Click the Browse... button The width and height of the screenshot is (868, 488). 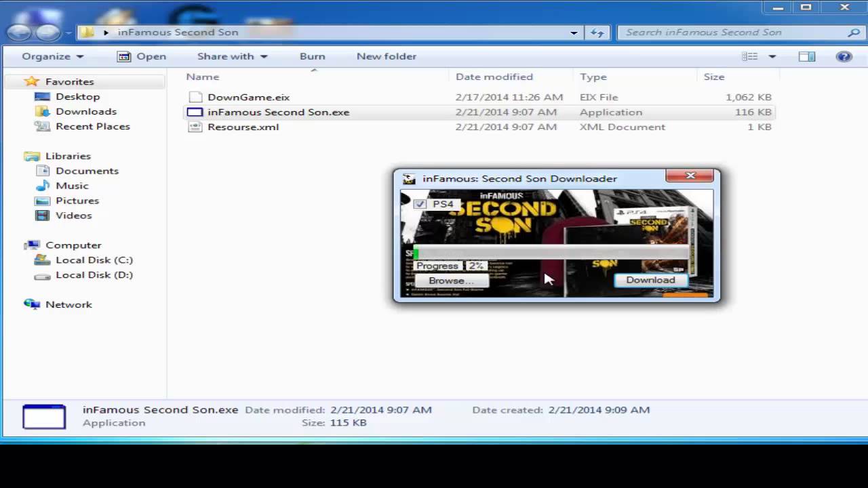[x=451, y=281]
